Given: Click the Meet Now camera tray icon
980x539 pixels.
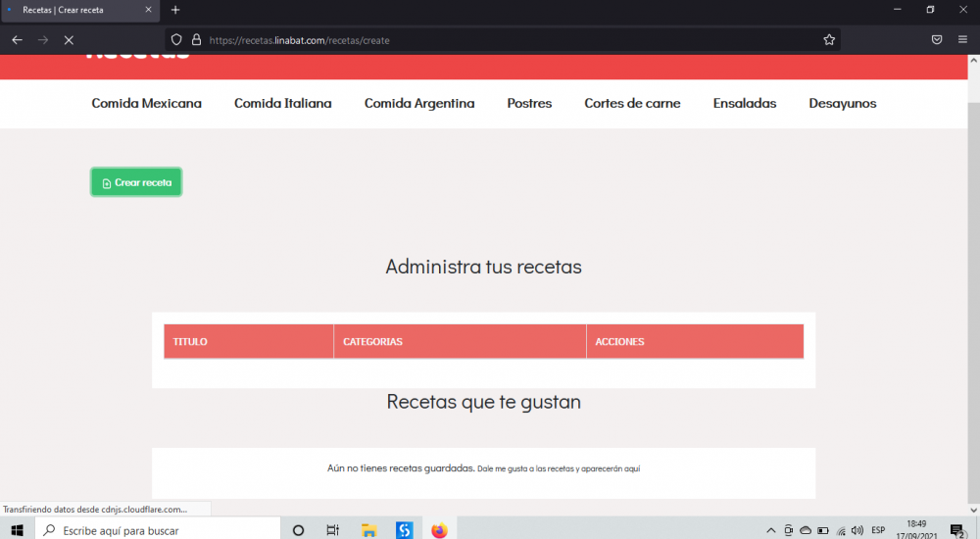Looking at the screenshot, I should click(x=788, y=530).
